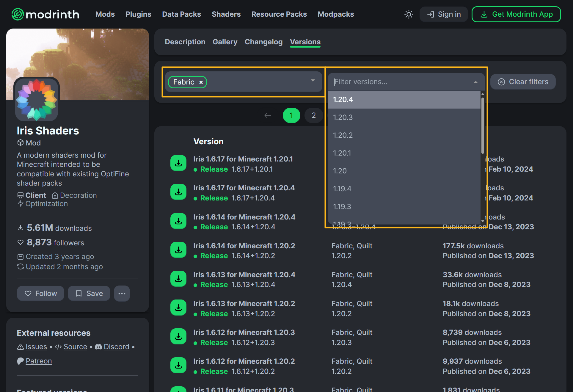Click the Modrinth logo
573x392 pixels.
coord(45,14)
